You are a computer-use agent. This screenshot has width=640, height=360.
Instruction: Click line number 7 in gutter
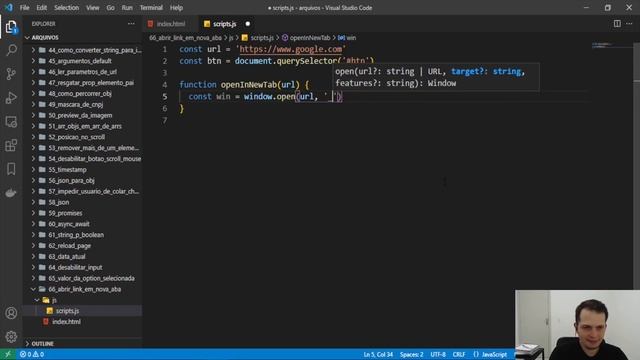[165, 120]
